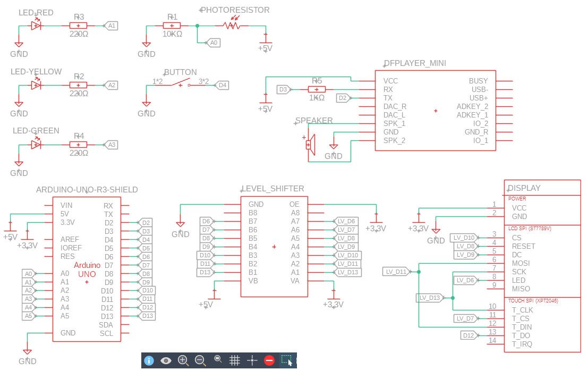588x370 pixels.
Task: Click the LV_D13 label left of display
Action: pos(430,298)
